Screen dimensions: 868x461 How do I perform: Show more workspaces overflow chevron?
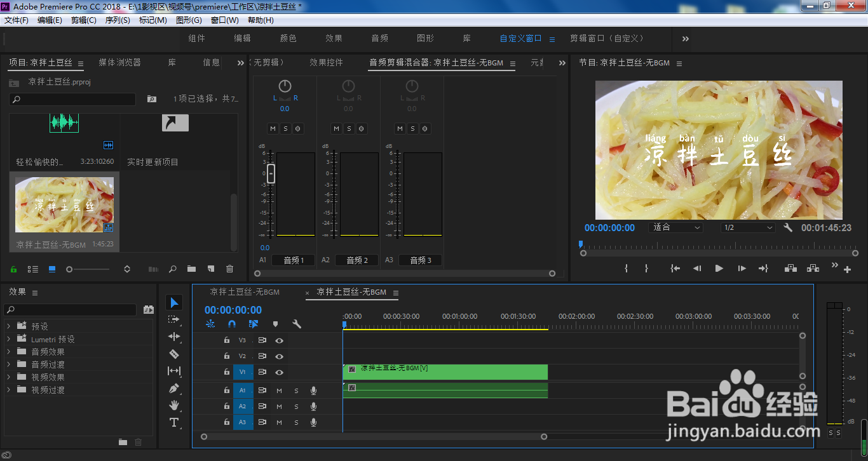coord(686,39)
